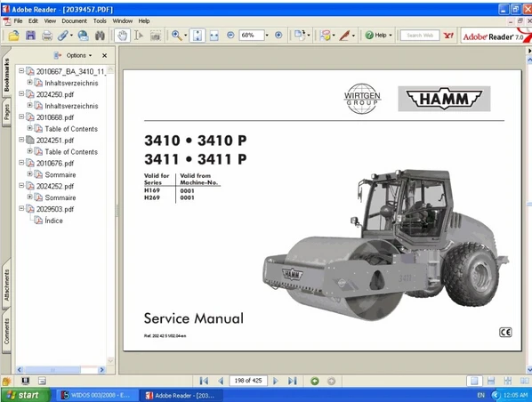The height and width of the screenshot is (402, 532).
Task: Open the View menu
Action: pos(50,21)
